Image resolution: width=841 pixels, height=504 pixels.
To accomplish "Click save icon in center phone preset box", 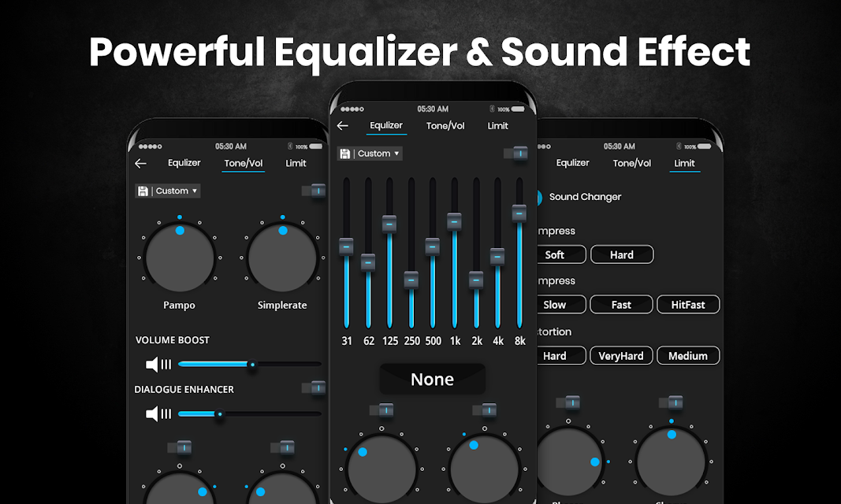I will [345, 154].
